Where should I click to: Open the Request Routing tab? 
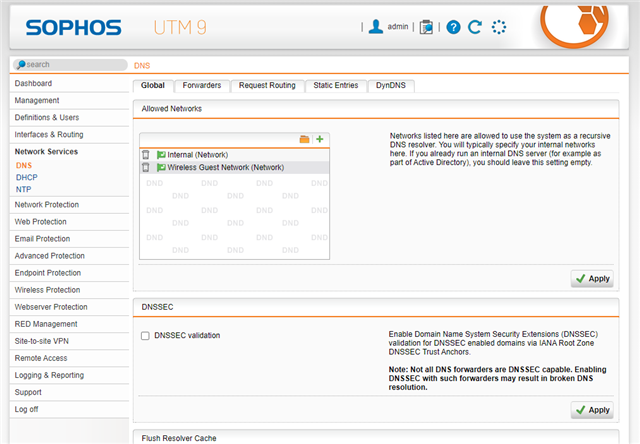coord(267,86)
